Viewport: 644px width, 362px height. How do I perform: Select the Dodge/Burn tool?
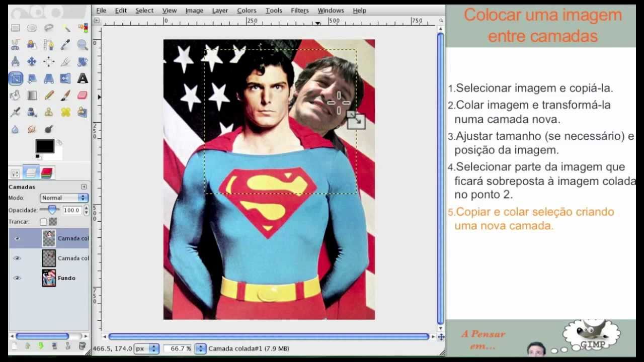click(x=49, y=129)
